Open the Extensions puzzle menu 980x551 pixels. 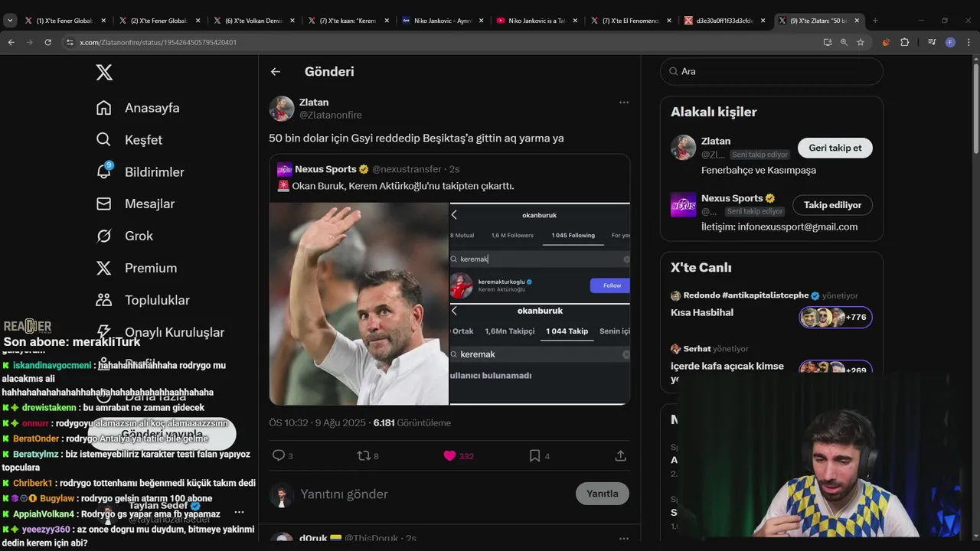[904, 42]
